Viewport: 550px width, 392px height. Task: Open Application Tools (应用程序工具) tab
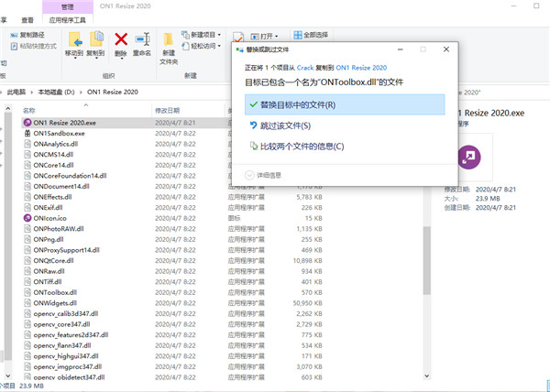click(67, 20)
